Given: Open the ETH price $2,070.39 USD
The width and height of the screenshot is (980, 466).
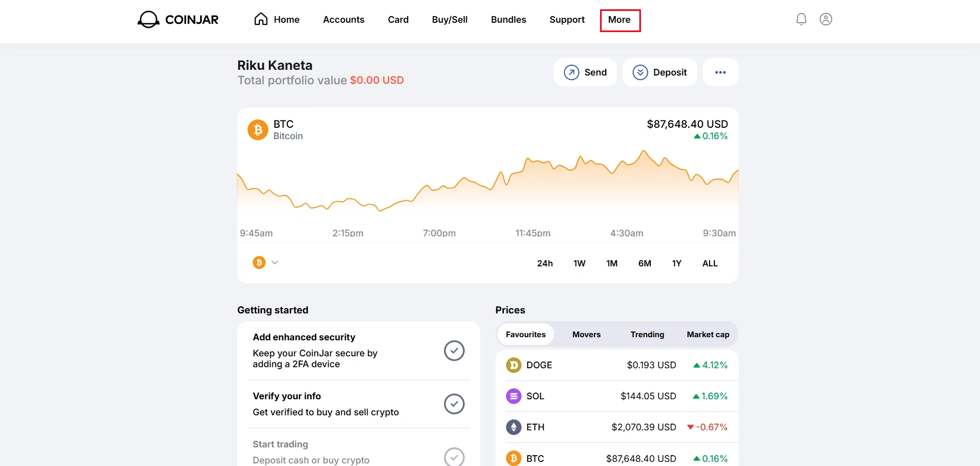Looking at the screenshot, I should pos(644,427).
